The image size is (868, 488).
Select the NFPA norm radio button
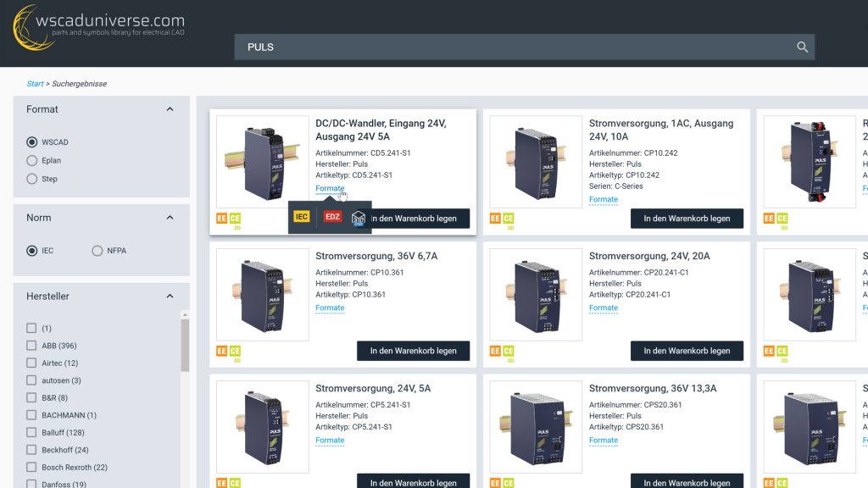[x=97, y=251]
